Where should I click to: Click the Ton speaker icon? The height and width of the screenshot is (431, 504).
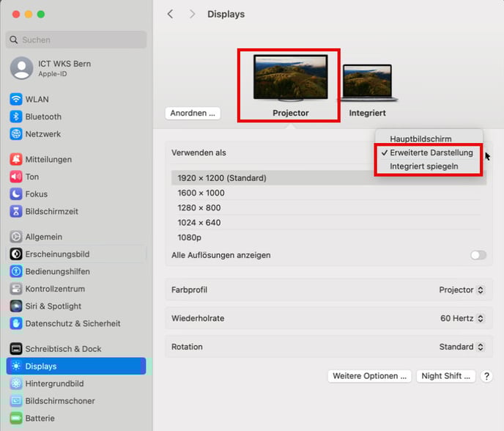tap(16, 177)
